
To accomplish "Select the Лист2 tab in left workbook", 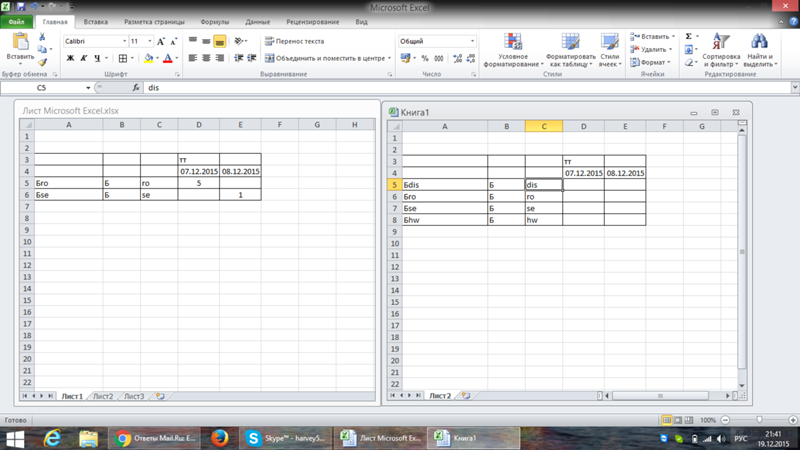I will click(103, 396).
